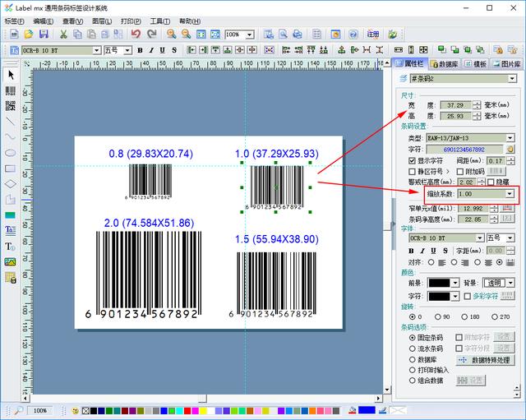Pick the red swatch in color palette
526x420 pixels.
pos(187,411)
